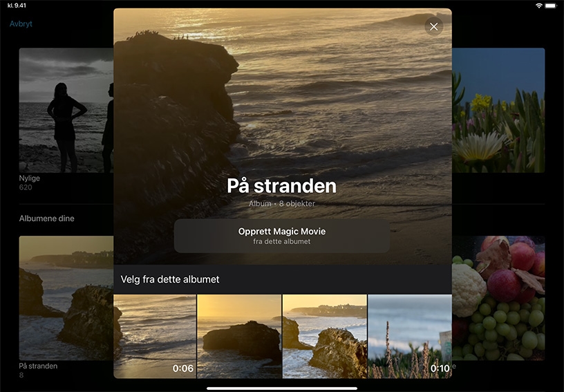Open the flowers album thumbnail in background
The width and height of the screenshot is (564, 392).
tap(498, 110)
